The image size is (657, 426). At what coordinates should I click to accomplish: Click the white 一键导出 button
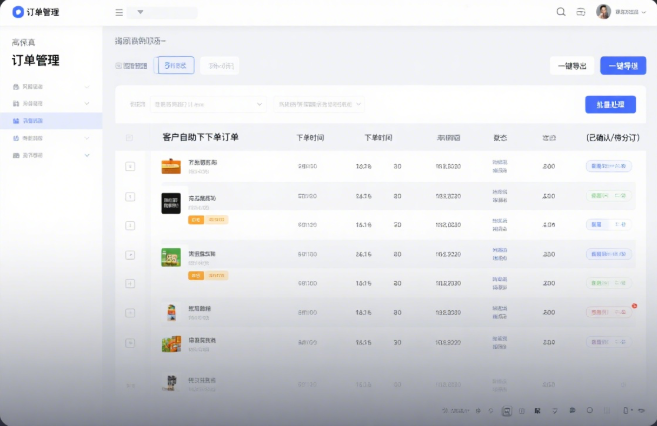coord(572,66)
